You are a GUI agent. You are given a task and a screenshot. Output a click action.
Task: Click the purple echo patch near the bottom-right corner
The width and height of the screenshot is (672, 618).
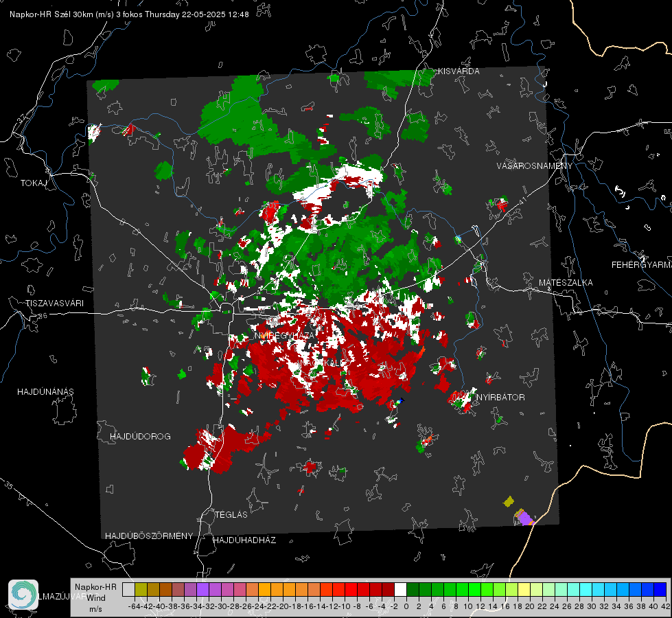tap(524, 518)
